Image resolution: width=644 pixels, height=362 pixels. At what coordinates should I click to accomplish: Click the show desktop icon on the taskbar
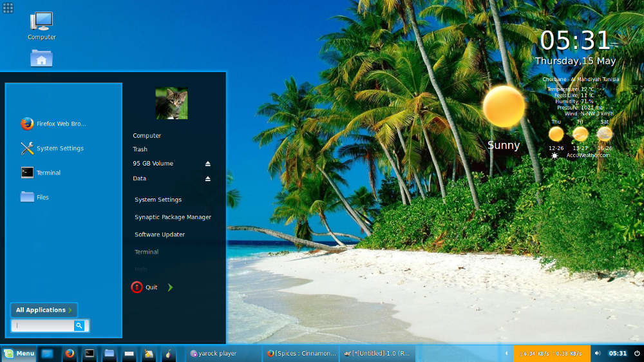coord(47,354)
